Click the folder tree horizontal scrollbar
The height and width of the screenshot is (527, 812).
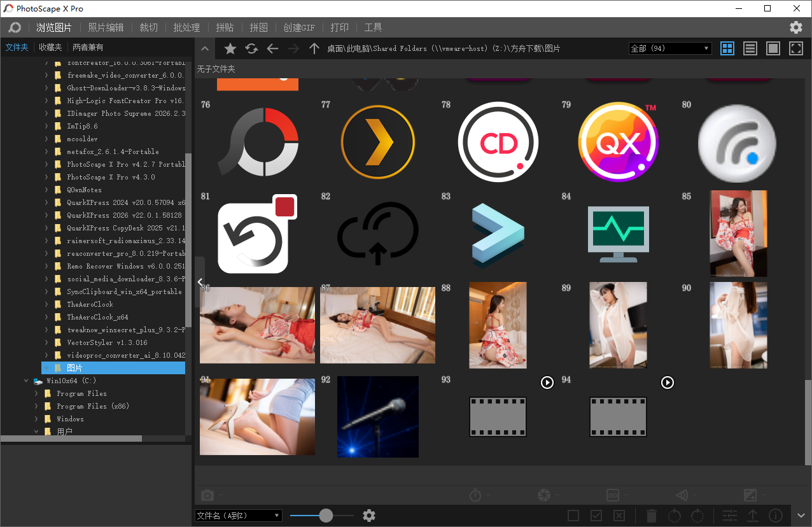click(71, 439)
